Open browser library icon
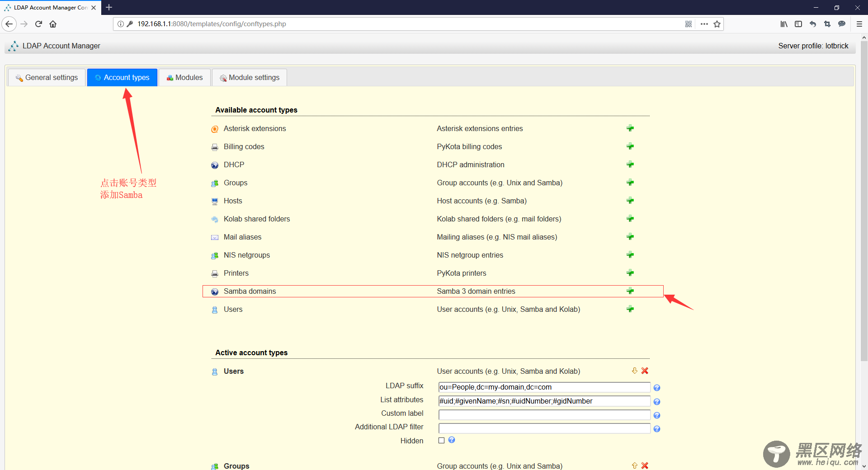 [x=784, y=24]
